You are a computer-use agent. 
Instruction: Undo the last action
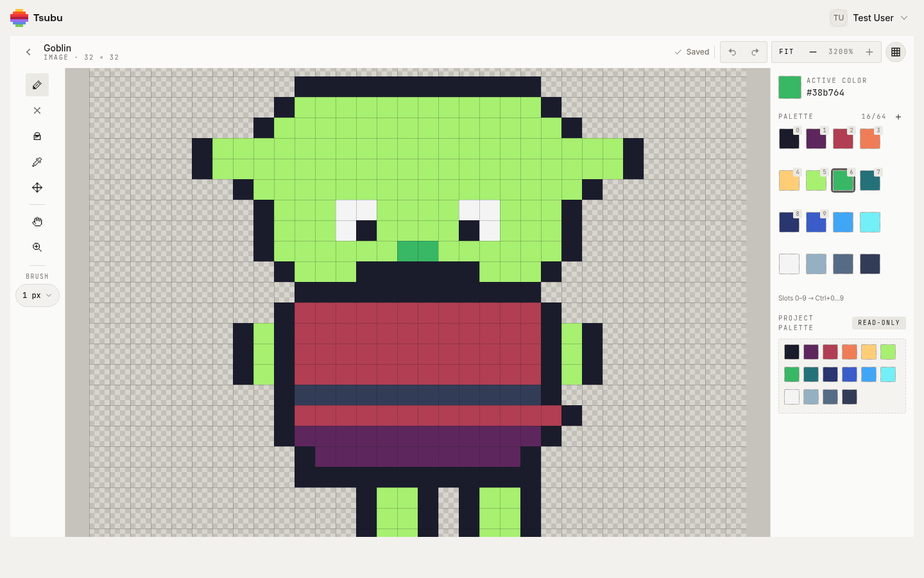point(732,52)
